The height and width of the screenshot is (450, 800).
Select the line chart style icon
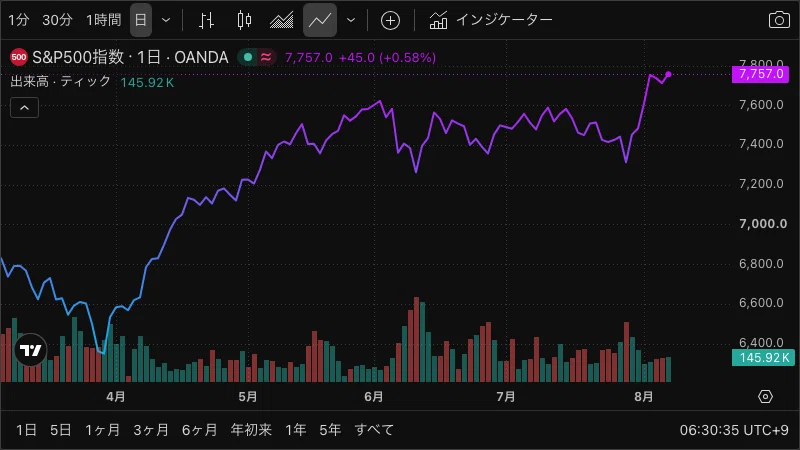(x=320, y=20)
